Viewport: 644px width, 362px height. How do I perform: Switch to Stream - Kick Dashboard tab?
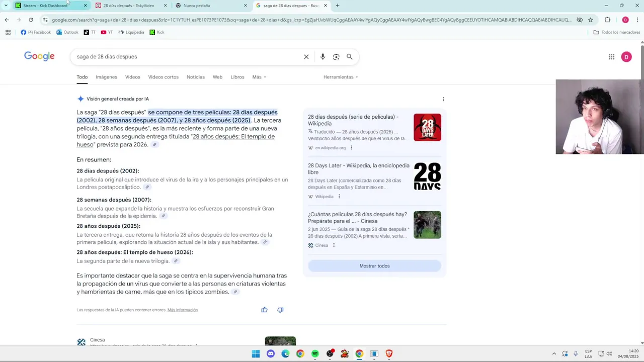coord(50,6)
